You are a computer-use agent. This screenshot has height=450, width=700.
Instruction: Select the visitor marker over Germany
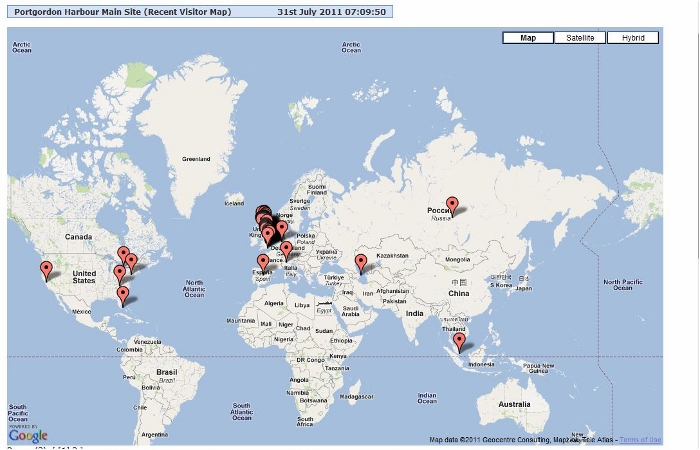click(286, 251)
